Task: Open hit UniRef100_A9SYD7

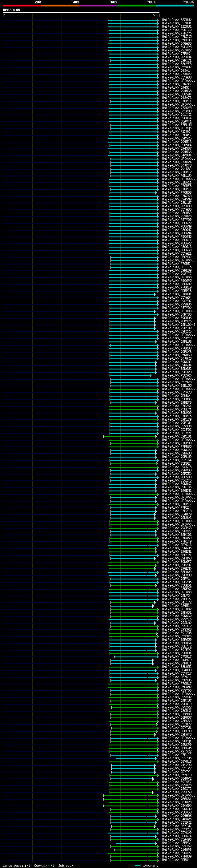Action: pos(177,301)
